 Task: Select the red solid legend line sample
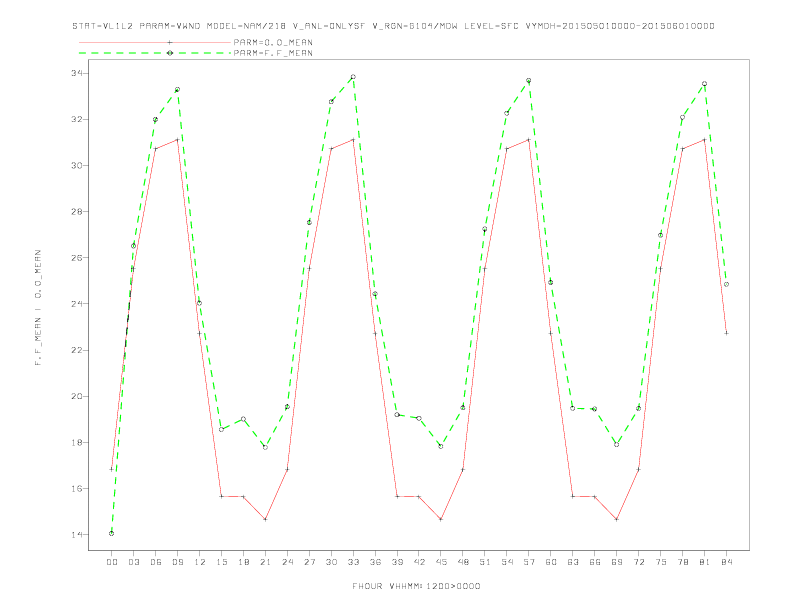[155, 42]
